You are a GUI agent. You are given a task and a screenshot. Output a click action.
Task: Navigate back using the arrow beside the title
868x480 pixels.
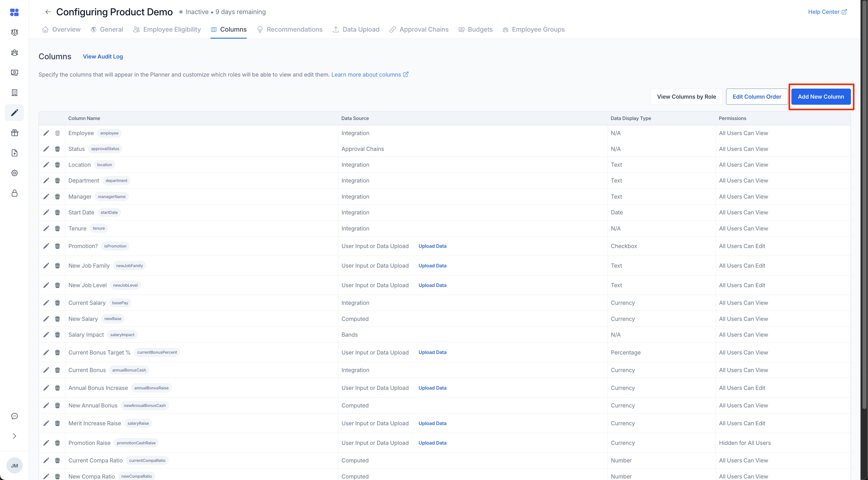(x=47, y=12)
